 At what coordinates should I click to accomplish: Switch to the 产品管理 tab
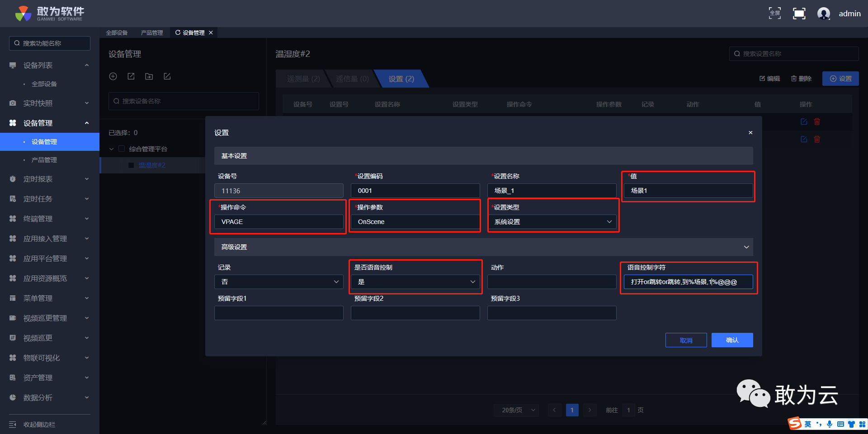click(x=152, y=33)
